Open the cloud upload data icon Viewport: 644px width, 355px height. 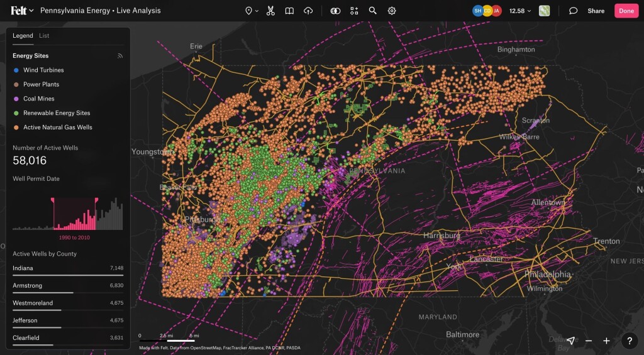point(308,11)
